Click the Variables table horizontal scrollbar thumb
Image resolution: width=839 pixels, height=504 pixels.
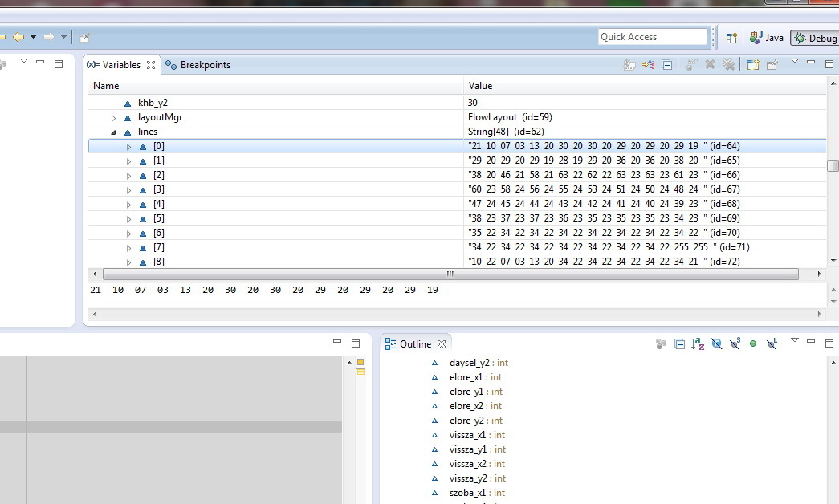pyautogui.click(x=450, y=274)
